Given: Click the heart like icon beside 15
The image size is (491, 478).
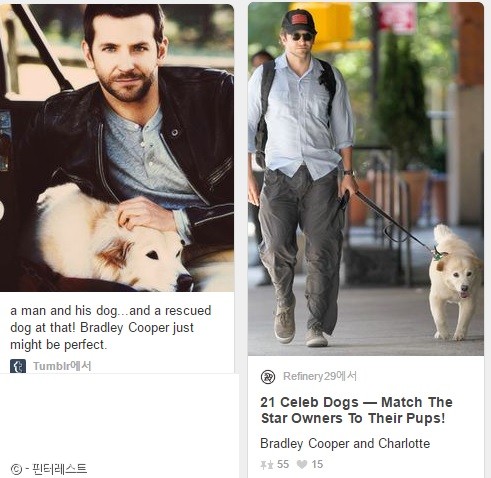Looking at the screenshot, I should tap(302, 464).
